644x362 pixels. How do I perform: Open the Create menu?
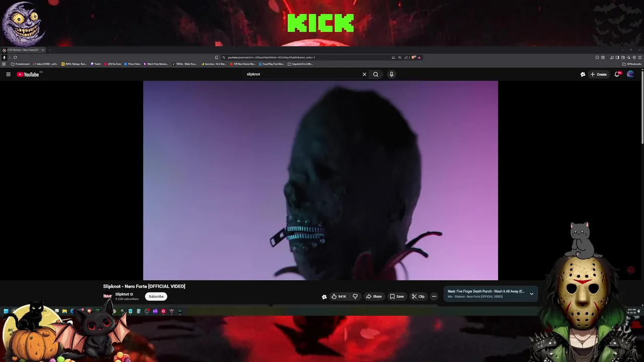point(599,74)
